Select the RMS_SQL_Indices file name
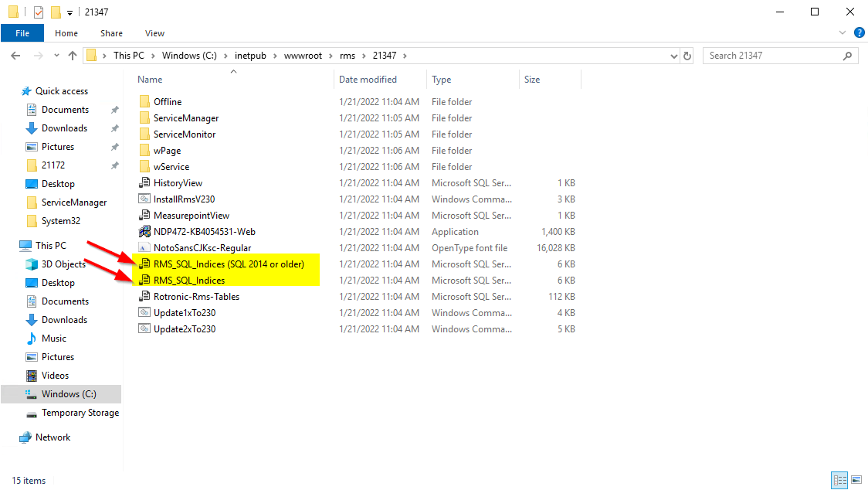Image resolution: width=868 pixels, height=490 pixels. (x=189, y=280)
